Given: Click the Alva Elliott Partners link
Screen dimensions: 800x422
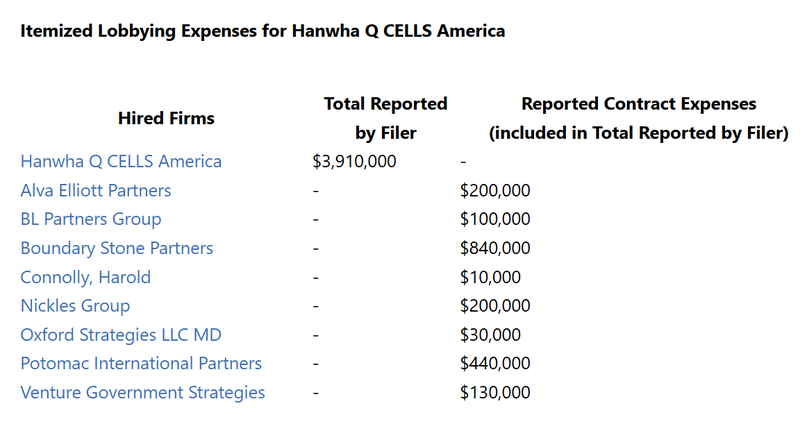Looking at the screenshot, I should [96, 190].
